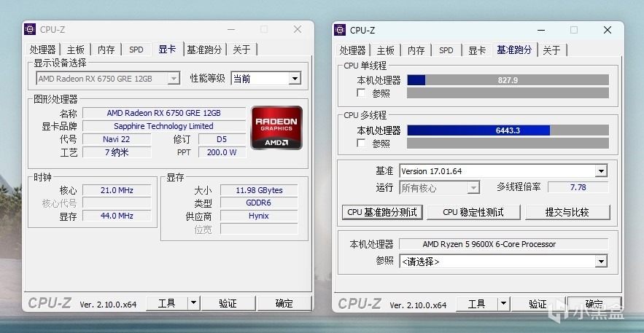644x333 pixels.
Task: Open 工具 dropdown arrow in left window
Action: coord(194,303)
